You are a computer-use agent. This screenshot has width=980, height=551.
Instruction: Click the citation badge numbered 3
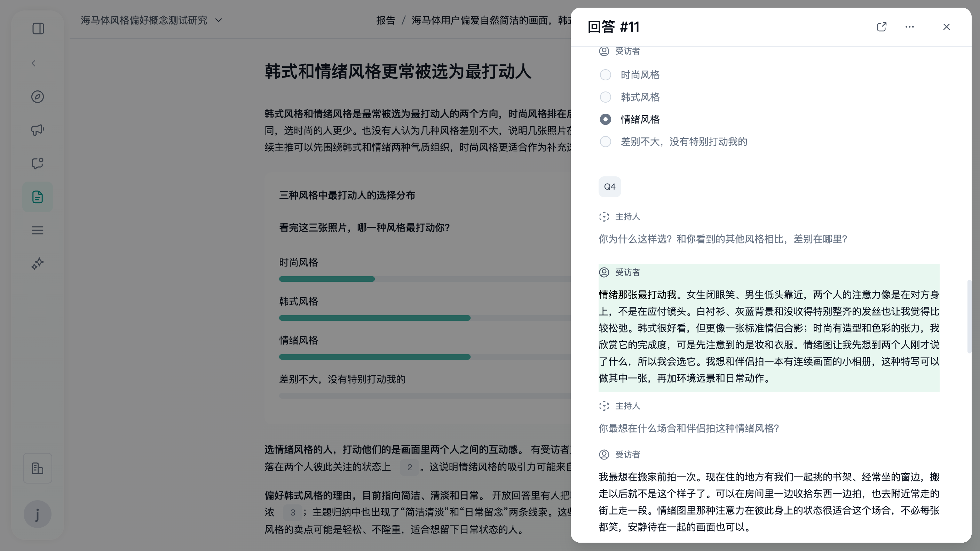tap(293, 512)
